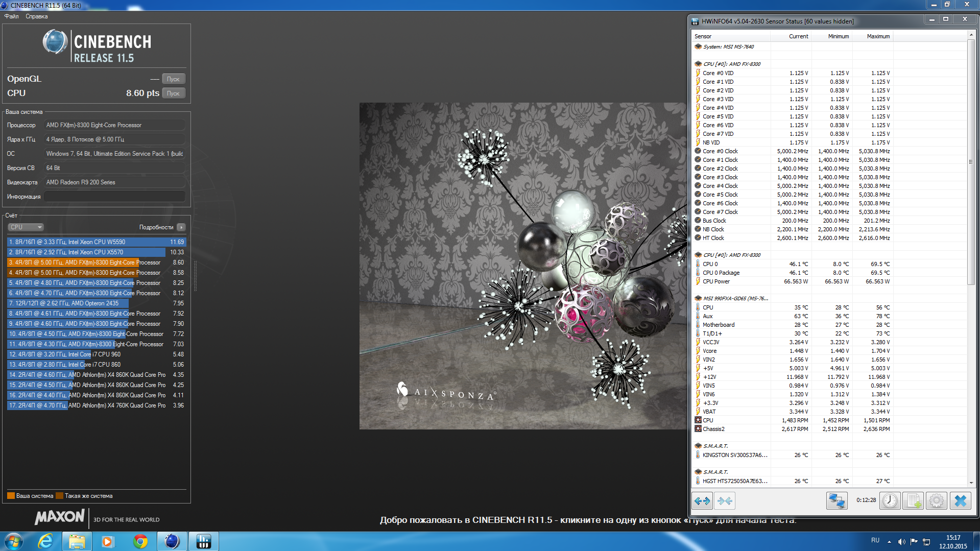Click HWiNFO title bar app icon
Image resolution: width=980 pixels, height=551 pixels.
coord(695,21)
